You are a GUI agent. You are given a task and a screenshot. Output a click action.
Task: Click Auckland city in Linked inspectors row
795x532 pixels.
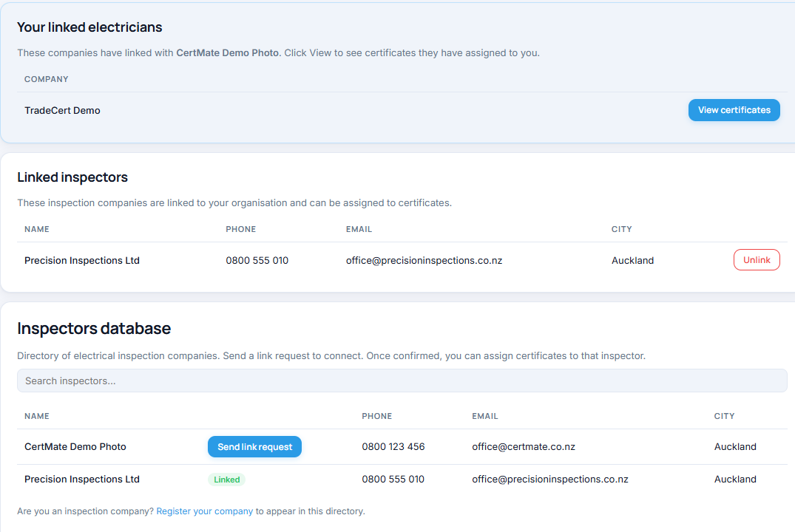pyautogui.click(x=633, y=260)
